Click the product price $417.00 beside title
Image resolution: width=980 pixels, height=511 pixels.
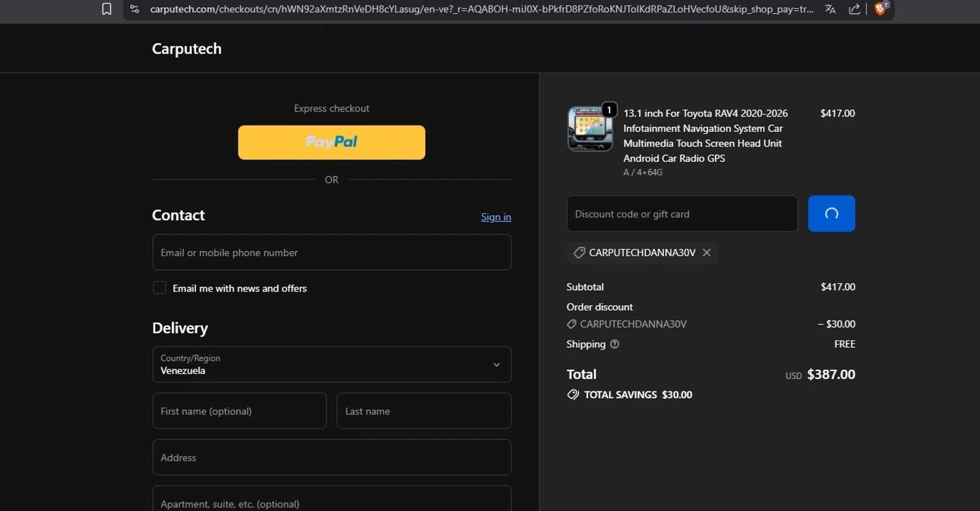tap(838, 113)
